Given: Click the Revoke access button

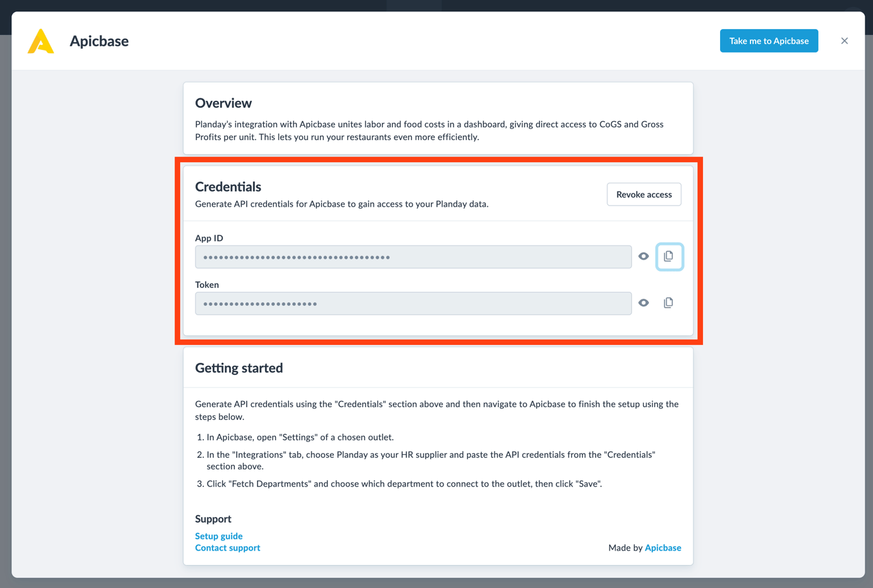Looking at the screenshot, I should tap(643, 194).
